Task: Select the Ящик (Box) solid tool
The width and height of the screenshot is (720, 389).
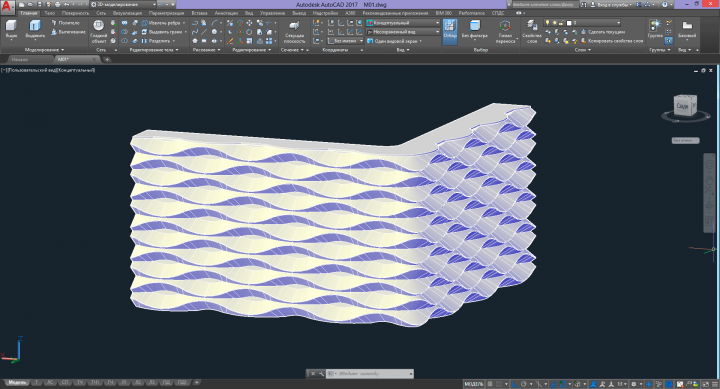Action: 11,28
